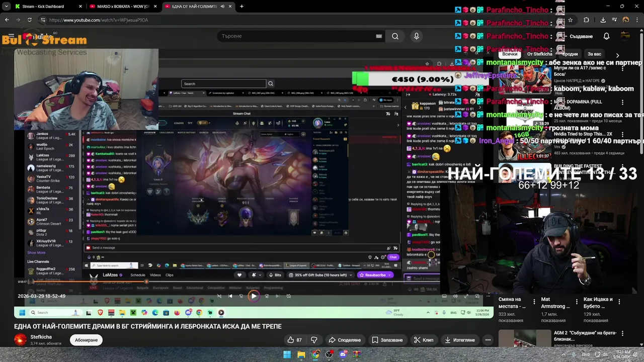644x362 pixels.
Task: Open the Nvidia Tried to Stop This thumbnail
Action: 525,146
